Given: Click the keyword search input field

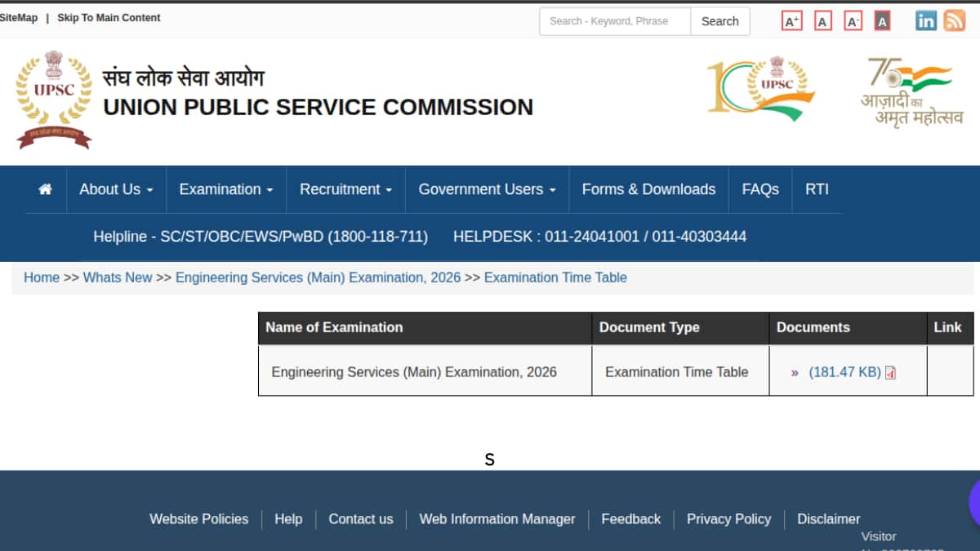Looking at the screenshot, I should [614, 21].
